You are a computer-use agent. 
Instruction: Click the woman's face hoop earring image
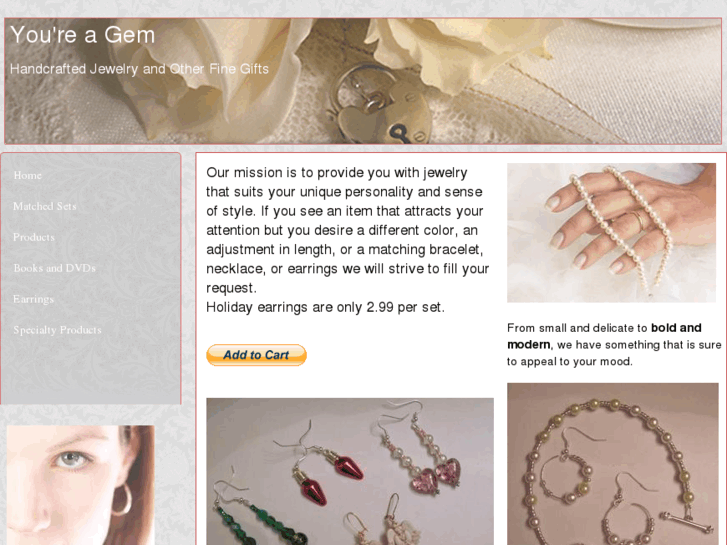click(x=81, y=485)
